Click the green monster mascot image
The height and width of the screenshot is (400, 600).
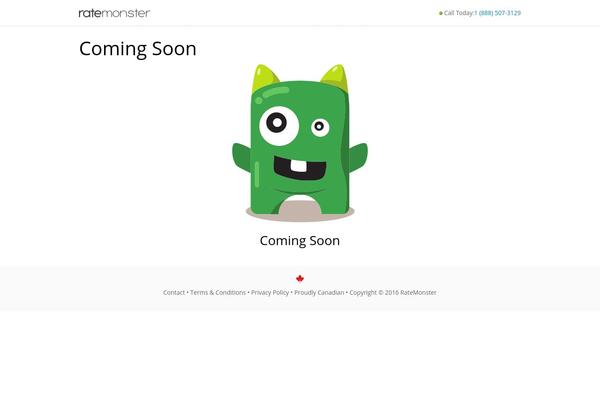[300, 143]
